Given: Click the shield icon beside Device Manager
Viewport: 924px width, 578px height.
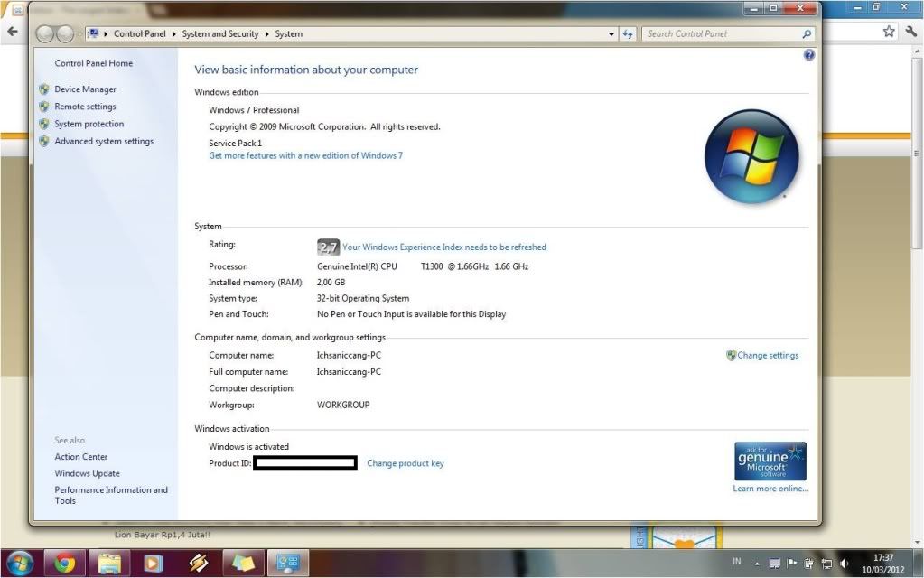Looking at the screenshot, I should coord(44,89).
